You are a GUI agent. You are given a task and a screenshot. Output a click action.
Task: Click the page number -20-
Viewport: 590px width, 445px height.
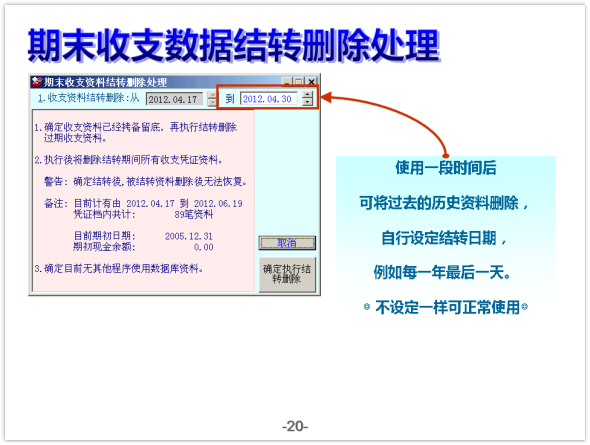coord(295,426)
